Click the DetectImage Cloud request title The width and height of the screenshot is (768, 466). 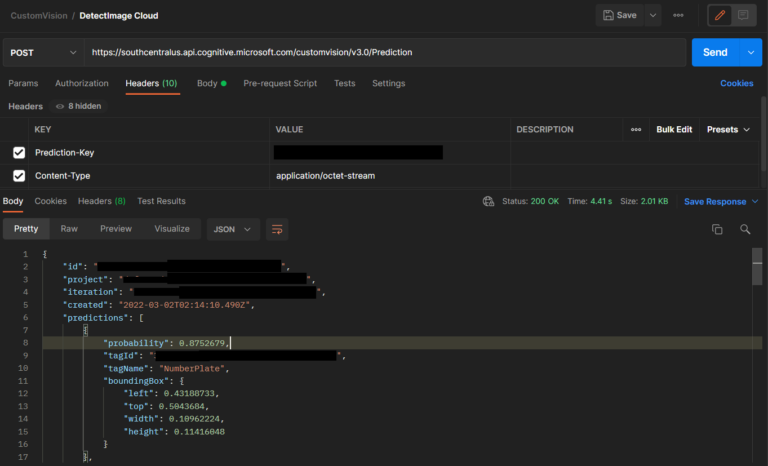[119, 16]
